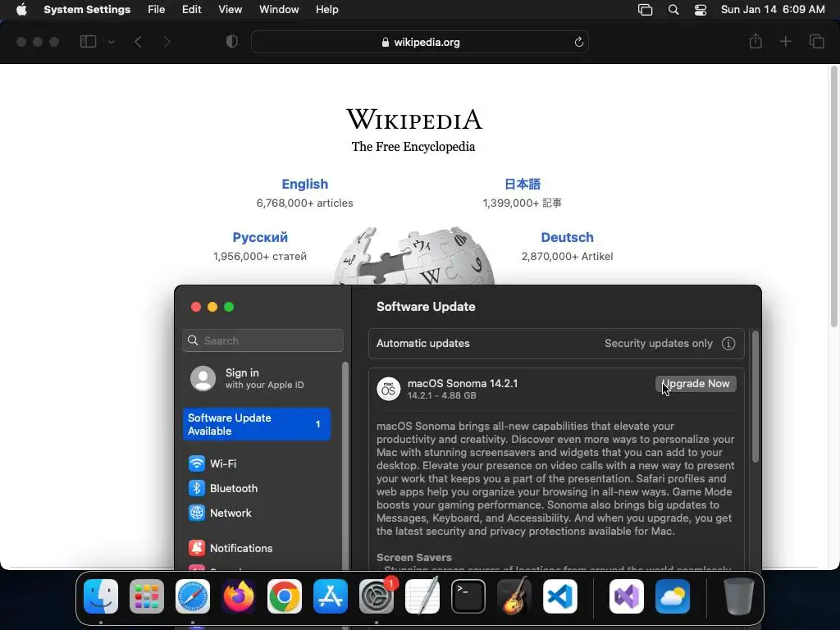Open GarageBand from the Dock

pyautogui.click(x=514, y=596)
